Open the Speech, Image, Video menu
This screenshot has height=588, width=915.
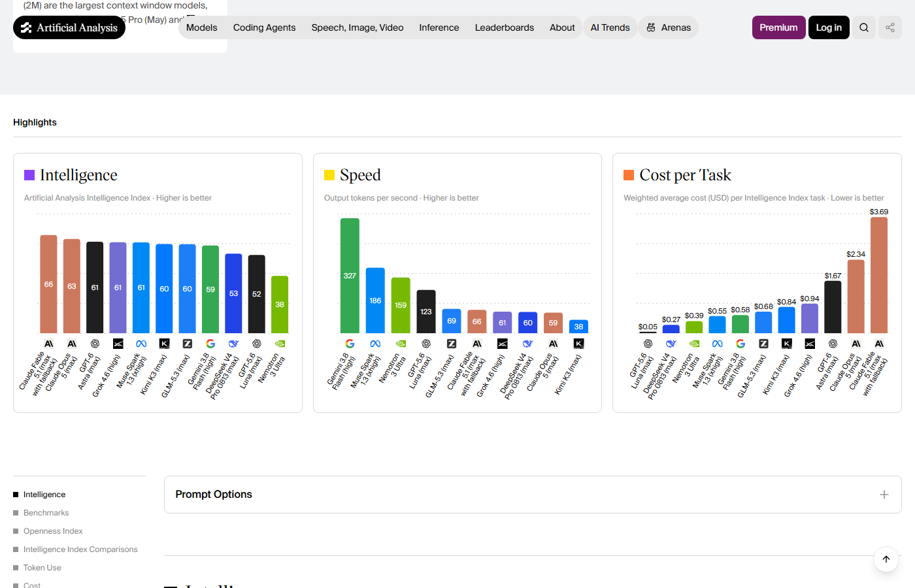click(358, 27)
